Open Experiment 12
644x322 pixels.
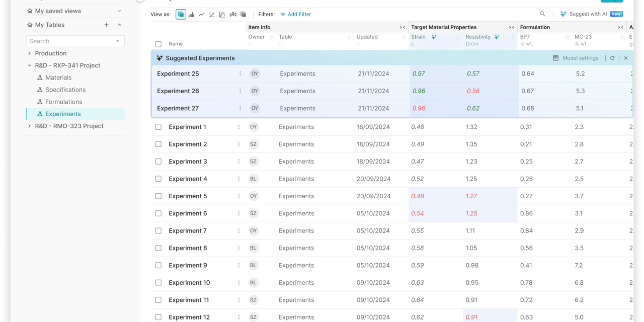189,317
